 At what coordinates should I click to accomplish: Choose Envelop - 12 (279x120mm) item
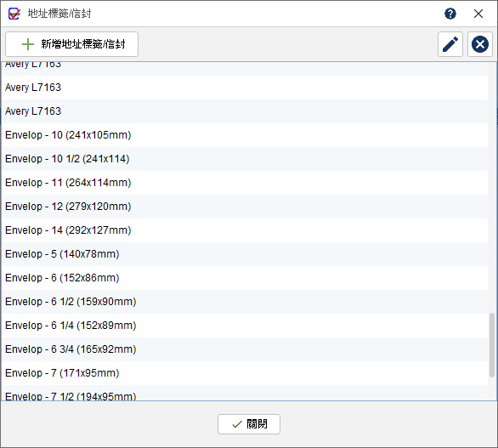point(245,207)
